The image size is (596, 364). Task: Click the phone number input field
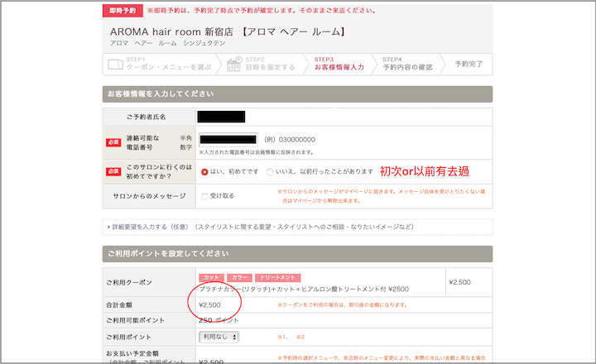[x=228, y=139]
